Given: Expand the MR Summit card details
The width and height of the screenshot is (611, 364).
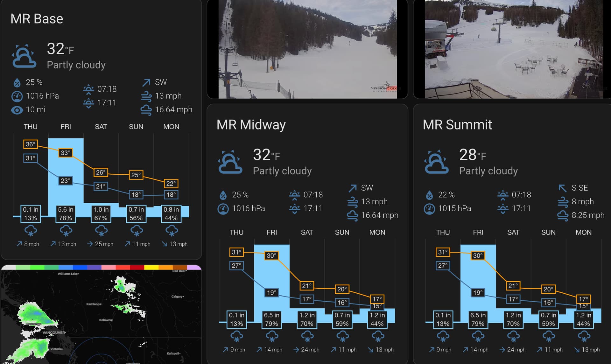Looking at the screenshot, I should [457, 125].
